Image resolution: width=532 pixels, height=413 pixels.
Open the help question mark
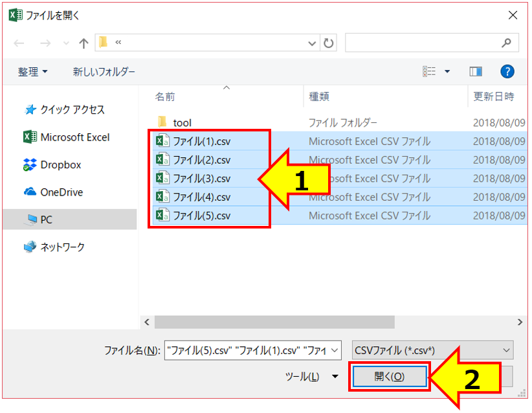click(x=507, y=72)
